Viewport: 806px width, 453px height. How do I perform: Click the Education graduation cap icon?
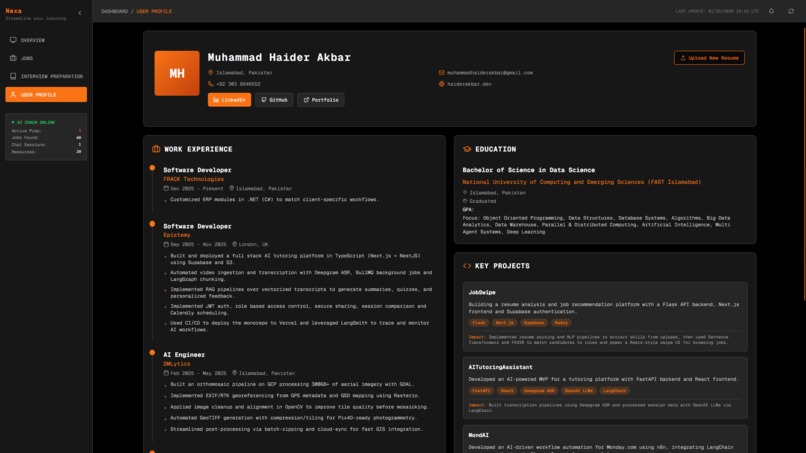point(467,149)
